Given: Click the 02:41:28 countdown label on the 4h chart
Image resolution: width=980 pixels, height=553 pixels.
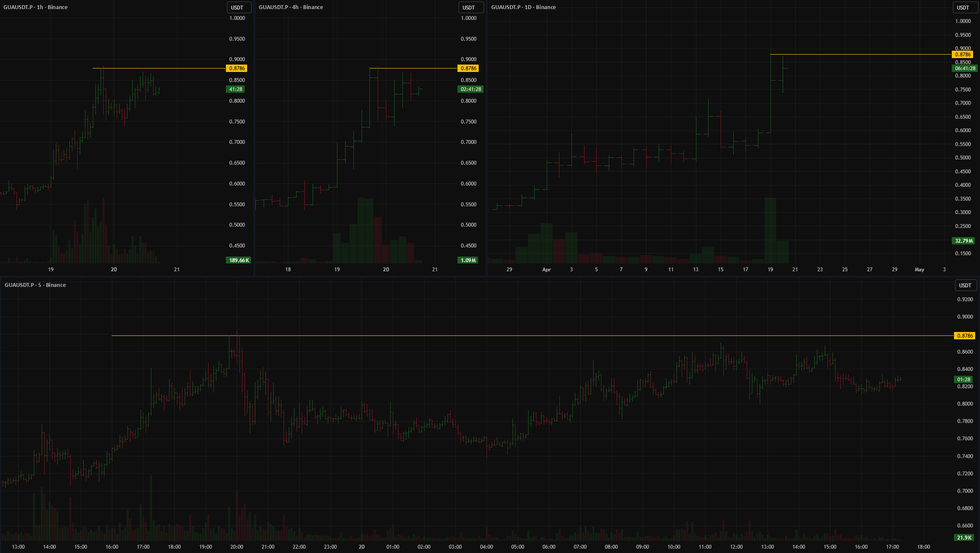Looking at the screenshot, I should (470, 89).
